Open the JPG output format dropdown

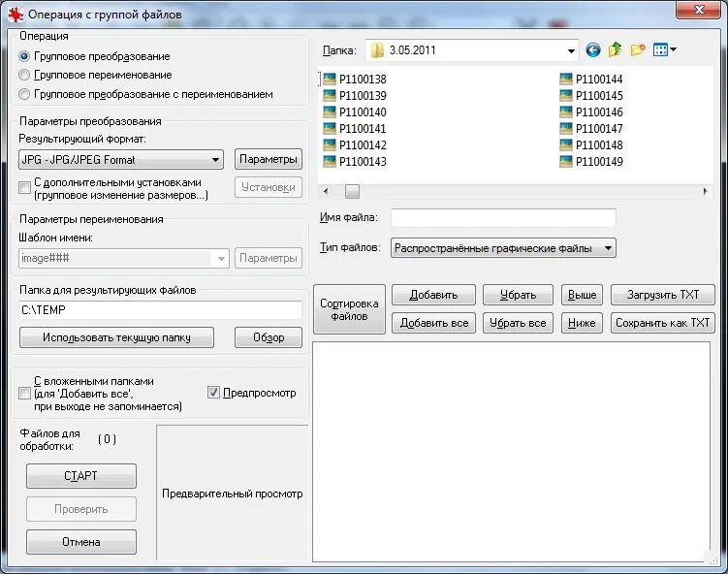(x=121, y=160)
